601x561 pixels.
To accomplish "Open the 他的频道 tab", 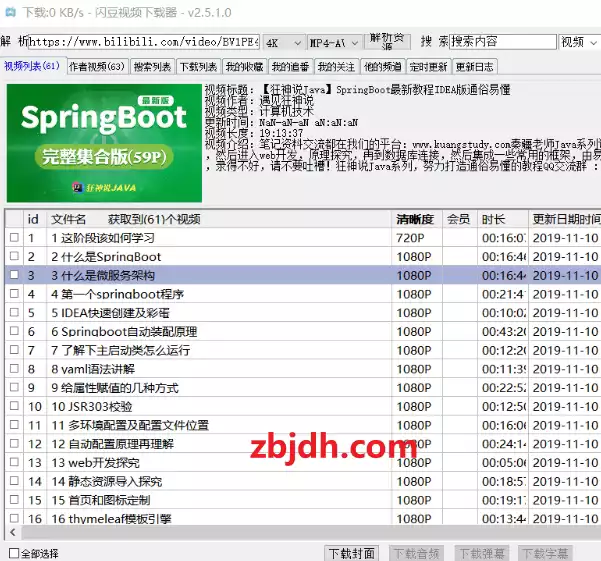I will (383, 67).
